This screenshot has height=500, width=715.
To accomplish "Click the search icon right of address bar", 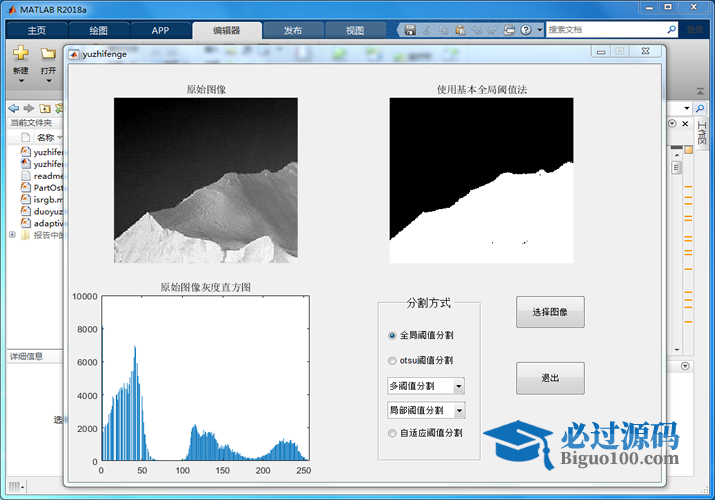I will [x=699, y=108].
